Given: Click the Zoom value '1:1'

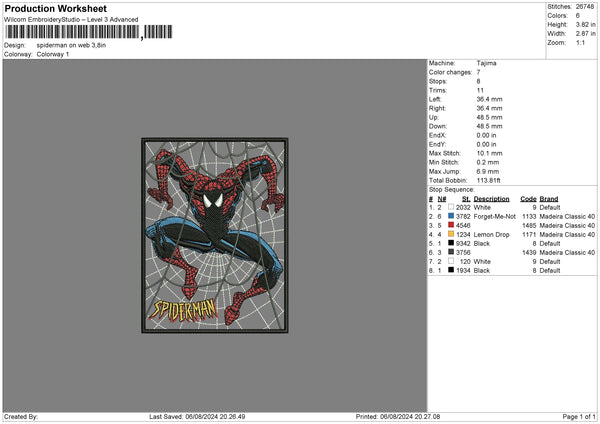Looking at the screenshot, I should (x=580, y=43).
